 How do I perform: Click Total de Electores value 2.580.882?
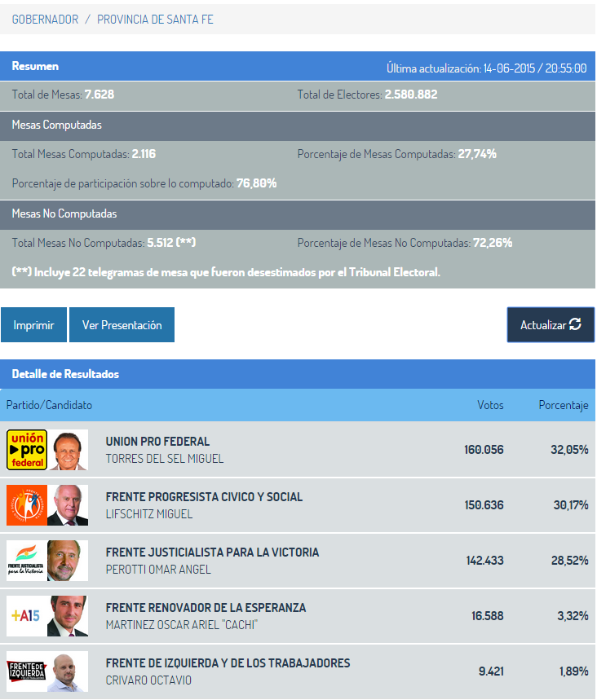[x=411, y=95]
